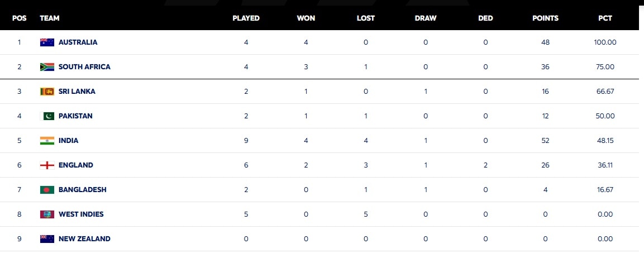This screenshot has height=258, width=644.
Task: Click the WON column header
Action: tap(306, 18)
